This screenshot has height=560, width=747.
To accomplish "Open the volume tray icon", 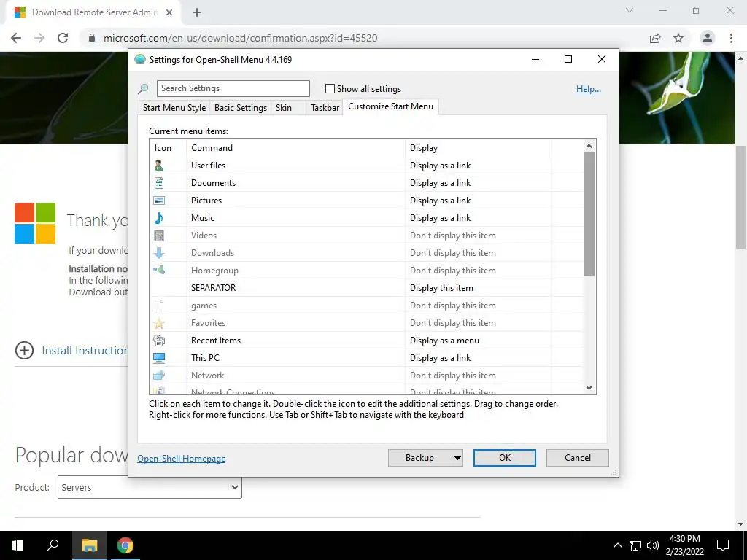I will pos(653,545).
